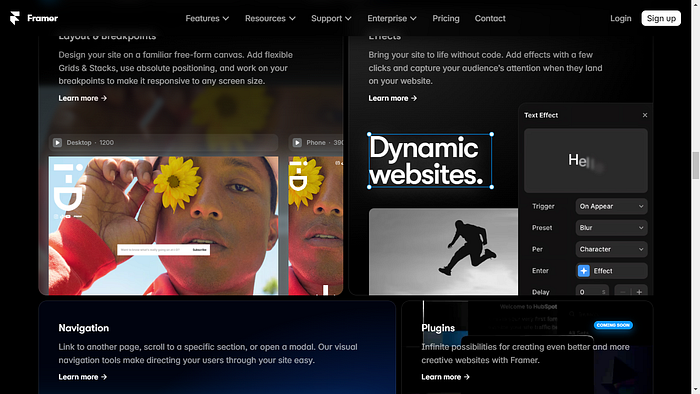Expand the Resources menu
Screen dimensions: 700x394
click(270, 18)
